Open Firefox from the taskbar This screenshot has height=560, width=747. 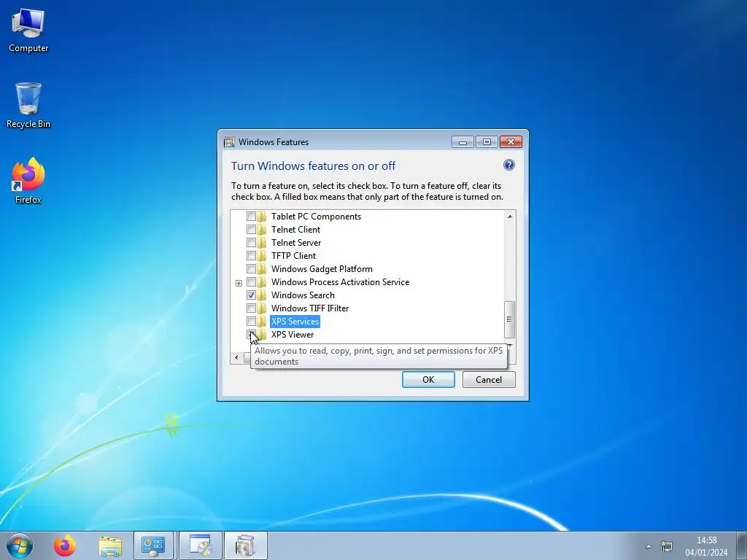point(65,545)
